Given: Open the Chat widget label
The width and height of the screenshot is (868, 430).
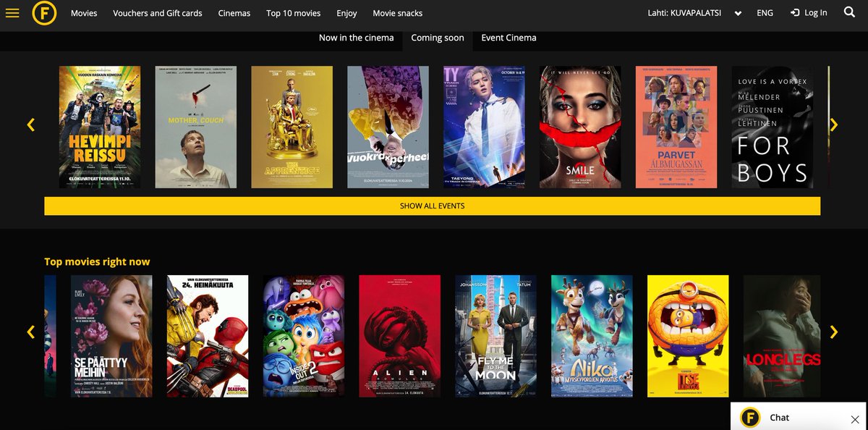Looking at the screenshot, I should coord(779,418).
